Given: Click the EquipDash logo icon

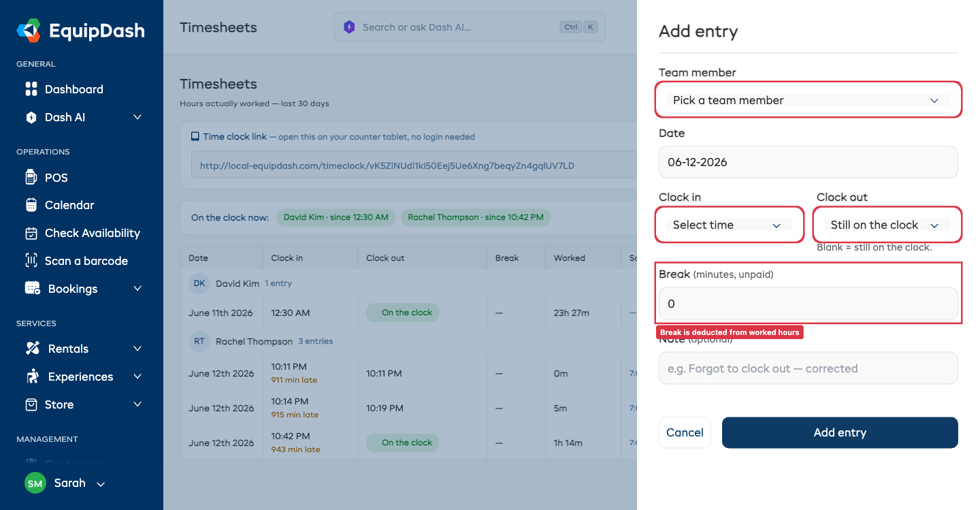Looking at the screenshot, I should coord(29,31).
